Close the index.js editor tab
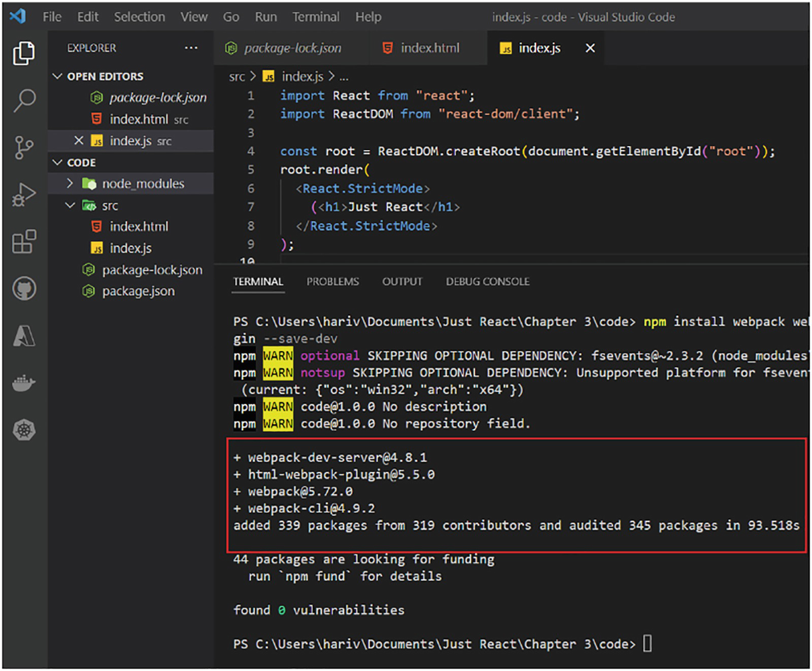 click(590, 48)
